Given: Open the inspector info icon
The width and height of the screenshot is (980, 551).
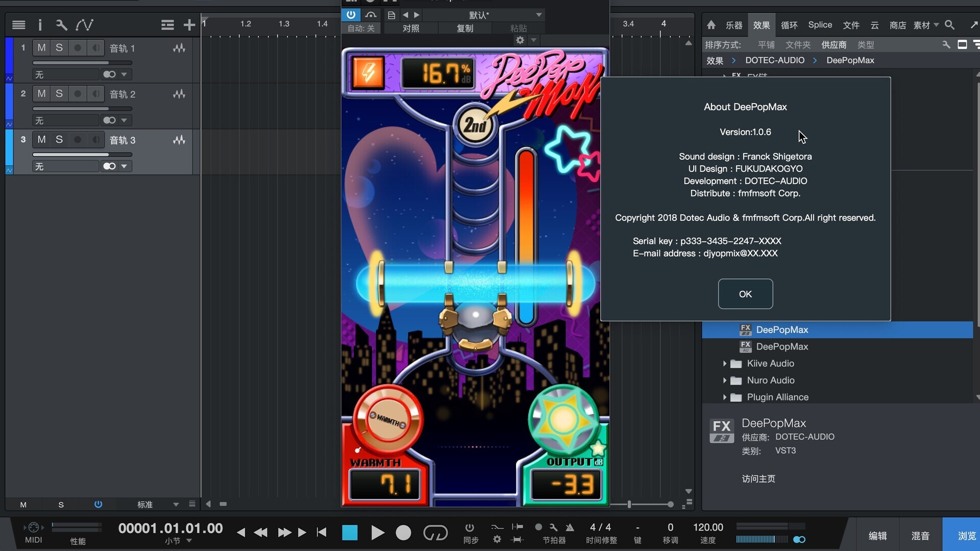Looking at the screenshot, I should [x=40, y=24].
